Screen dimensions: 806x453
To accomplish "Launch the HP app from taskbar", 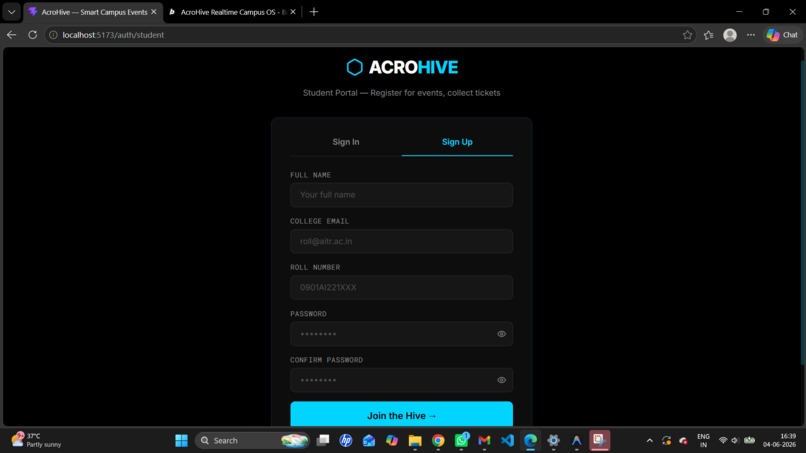I will pyautogui.click(x=346, y=441).
